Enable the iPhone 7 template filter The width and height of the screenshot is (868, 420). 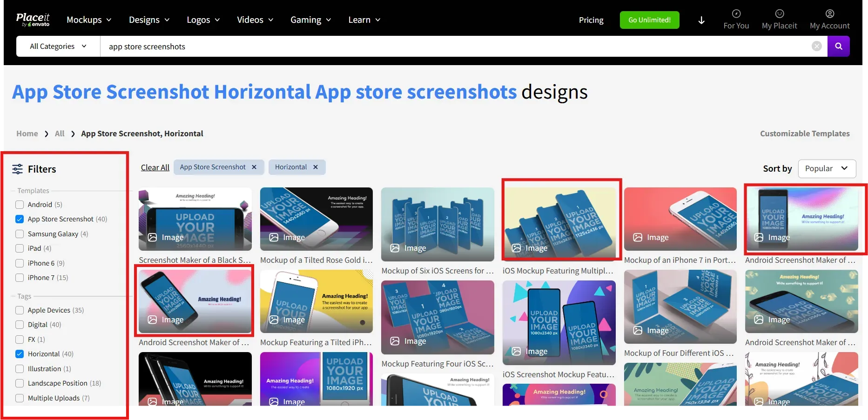19,278
